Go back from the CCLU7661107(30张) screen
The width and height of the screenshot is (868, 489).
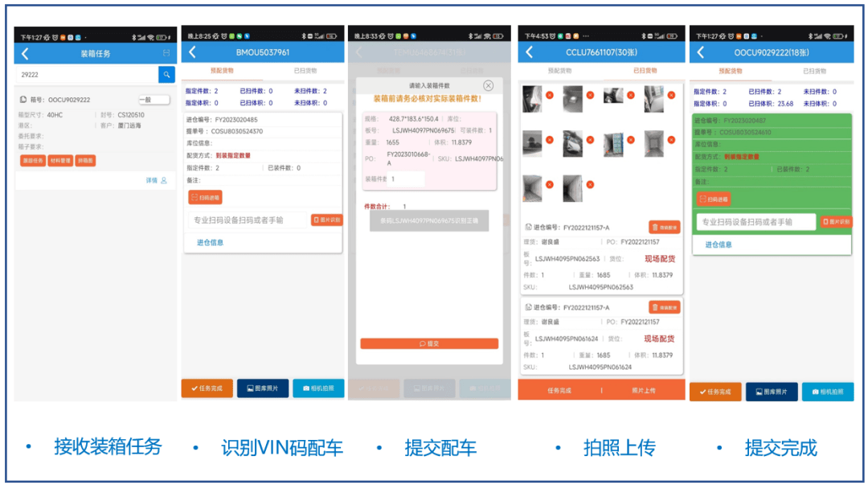click(529, 52)
